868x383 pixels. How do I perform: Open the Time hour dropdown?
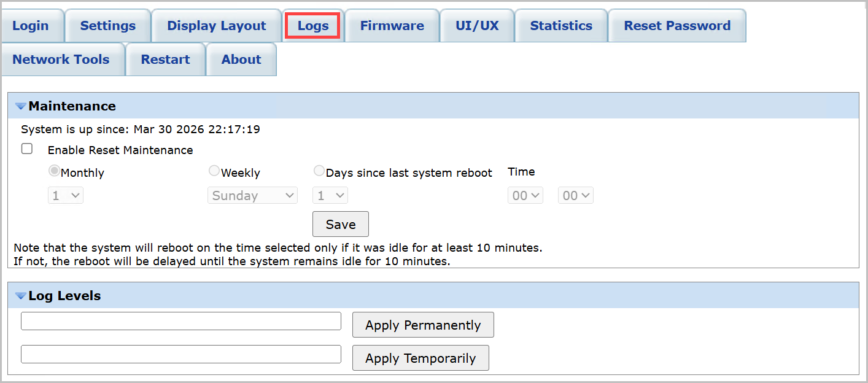(525, 196)
